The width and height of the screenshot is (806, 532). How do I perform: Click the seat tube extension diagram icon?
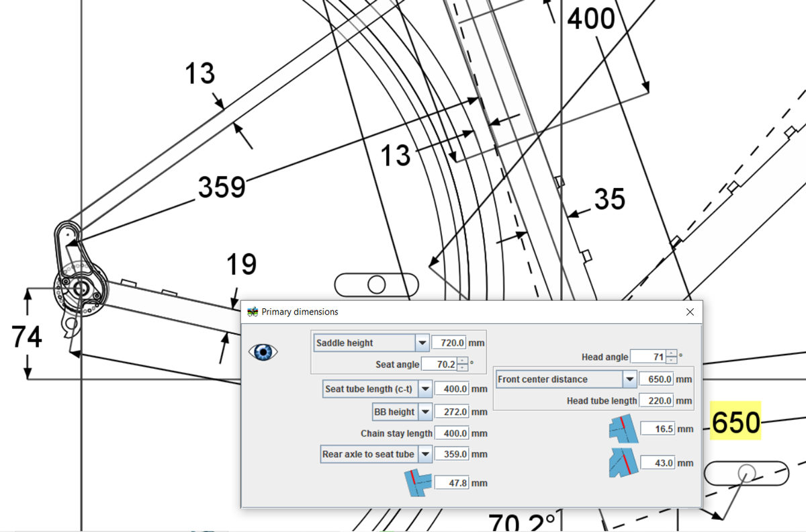(x=418, y=482)
